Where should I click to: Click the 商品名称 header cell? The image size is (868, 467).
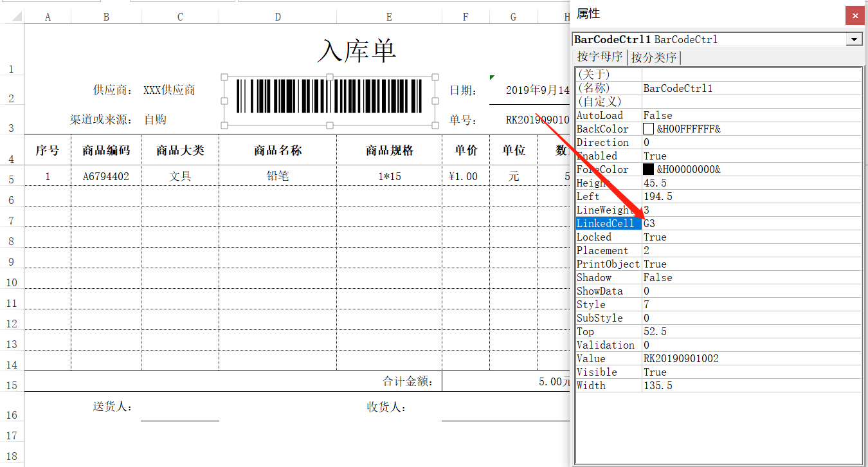[x=278, y=150]
